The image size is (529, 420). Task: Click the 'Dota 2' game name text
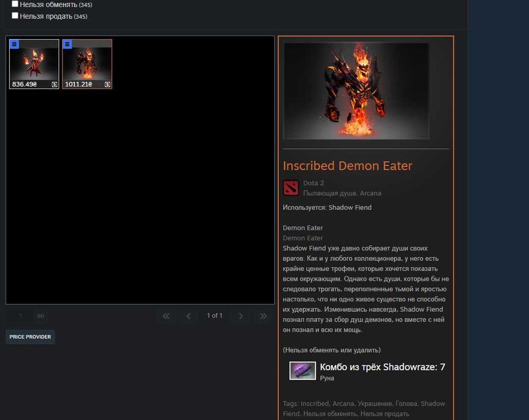(x=313, y=183)
